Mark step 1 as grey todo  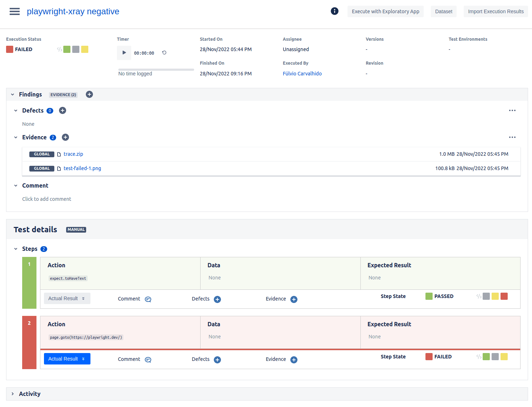[486, 296]
